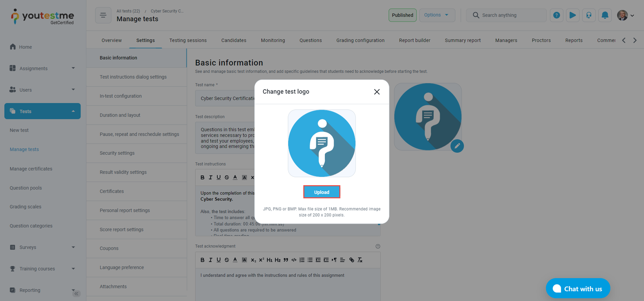Open the Options dropdown

click(437, 15)
